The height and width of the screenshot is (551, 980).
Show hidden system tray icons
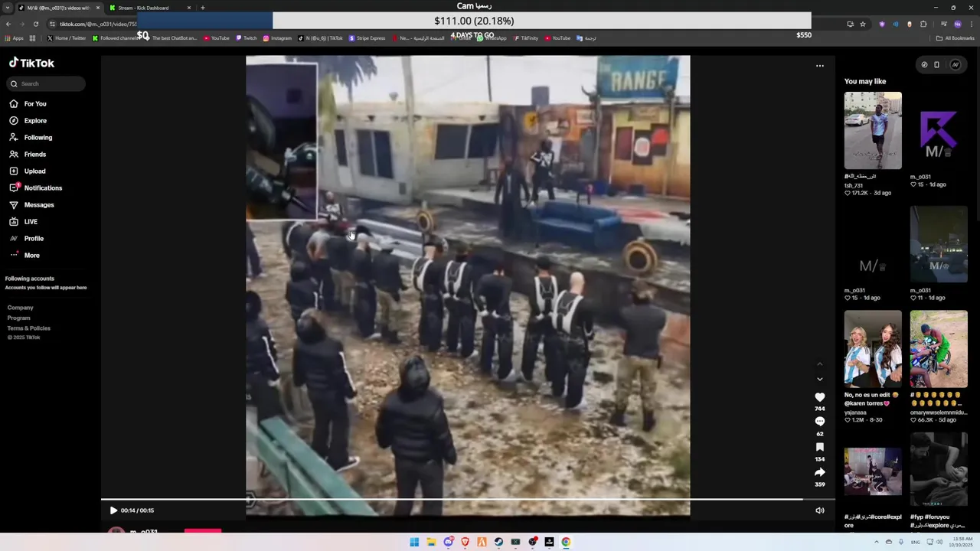(877, 542)
